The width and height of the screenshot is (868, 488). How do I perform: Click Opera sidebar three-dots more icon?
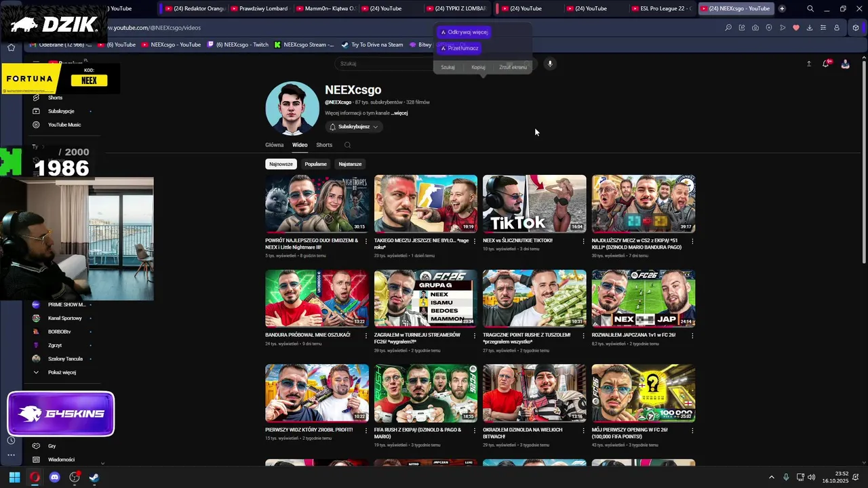click(11, 455)
